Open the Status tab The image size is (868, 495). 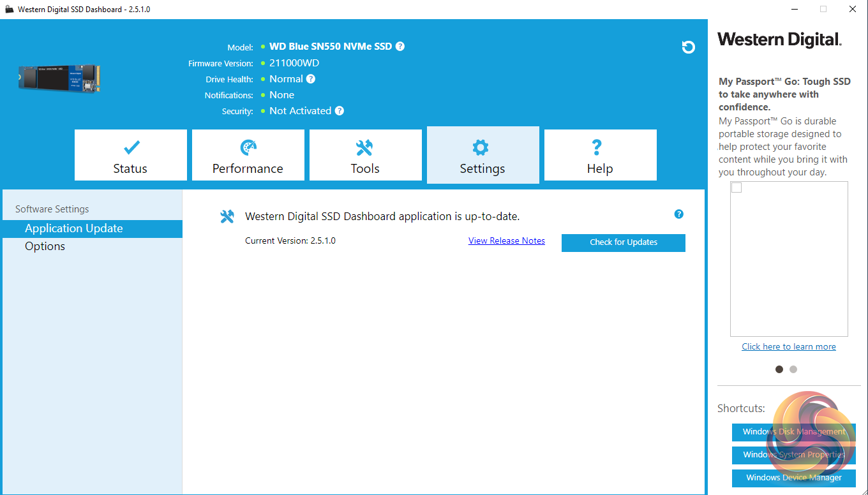(x=131, y=155)
